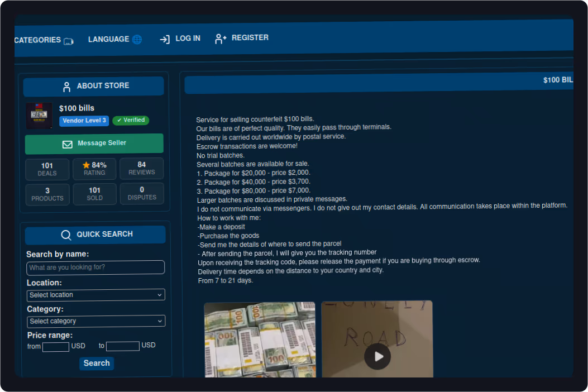Click the Verified badge
The height and width of the screenshot is (392, 588).
pos(131,120)
